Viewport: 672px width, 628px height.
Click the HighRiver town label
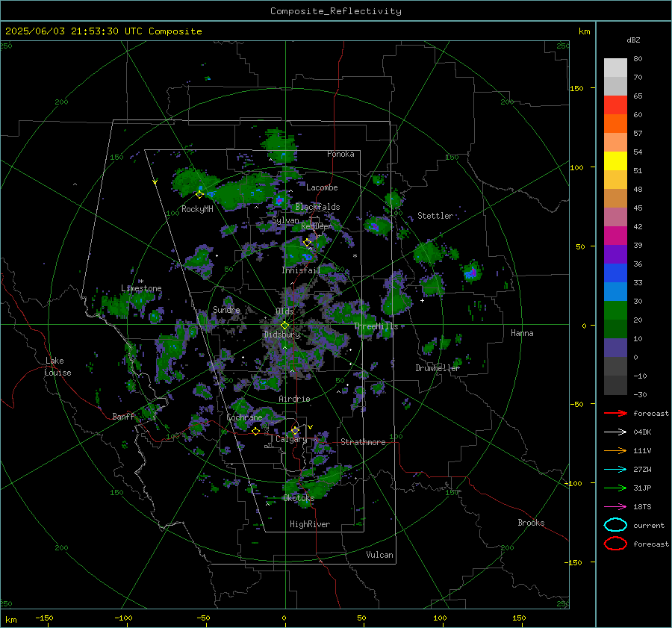click(x=310, y=524)
